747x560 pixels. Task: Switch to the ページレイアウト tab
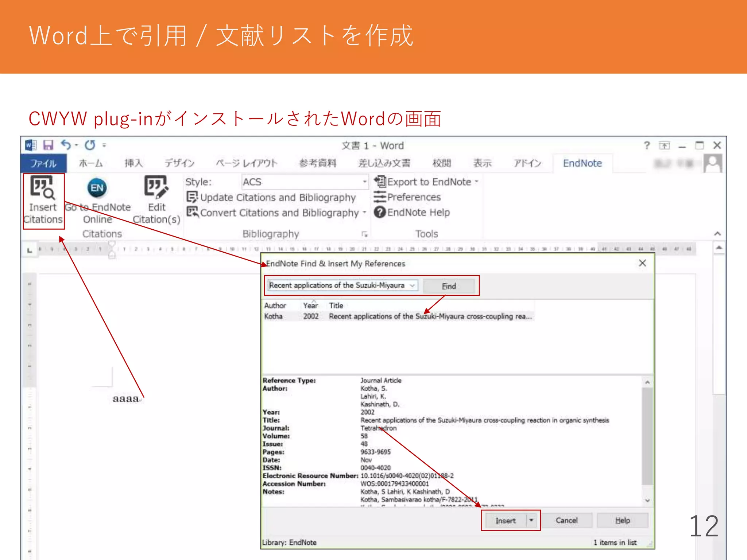click(x=247, y=163)
